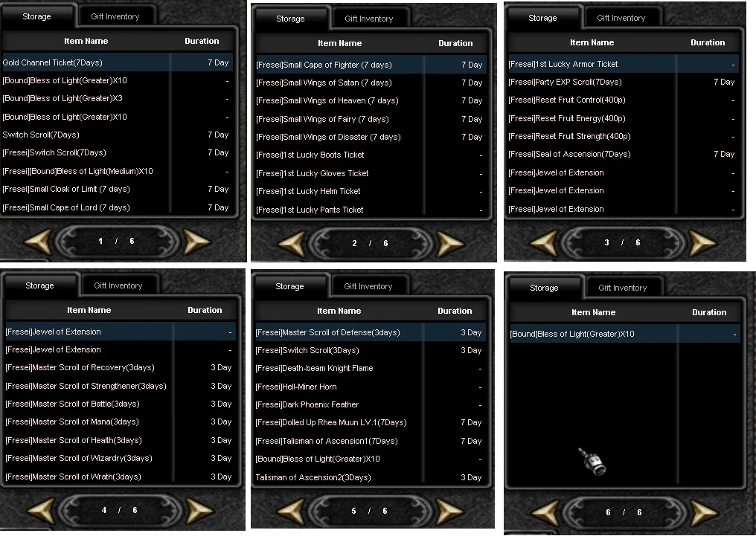
Task: Select [Fresei]1st Lucky Helm Ticket row
Action: (371, 191)
